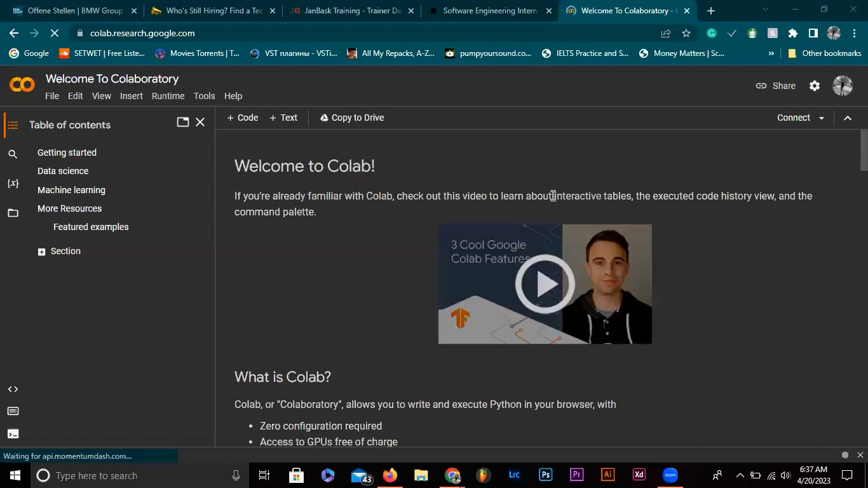
Task: Close the Table of contents panel
Action: [x=200, y=122]
